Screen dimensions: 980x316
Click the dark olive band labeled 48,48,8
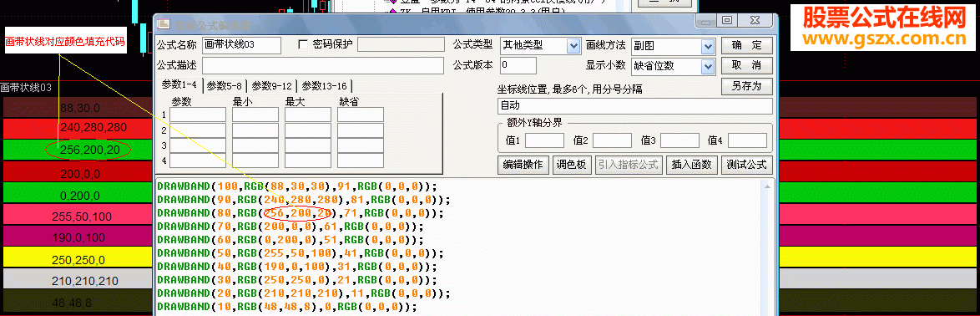point(78,301)
